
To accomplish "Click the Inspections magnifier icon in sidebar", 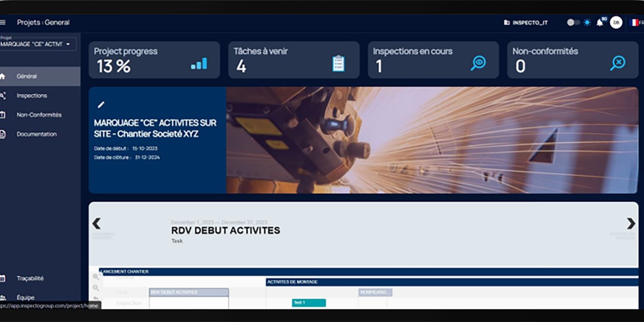I will tap(3, 96).
